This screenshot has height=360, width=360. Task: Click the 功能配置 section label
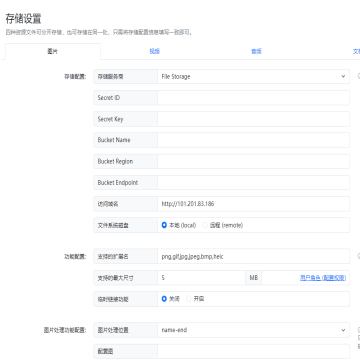pyautogui.click(x=75, y=257)
